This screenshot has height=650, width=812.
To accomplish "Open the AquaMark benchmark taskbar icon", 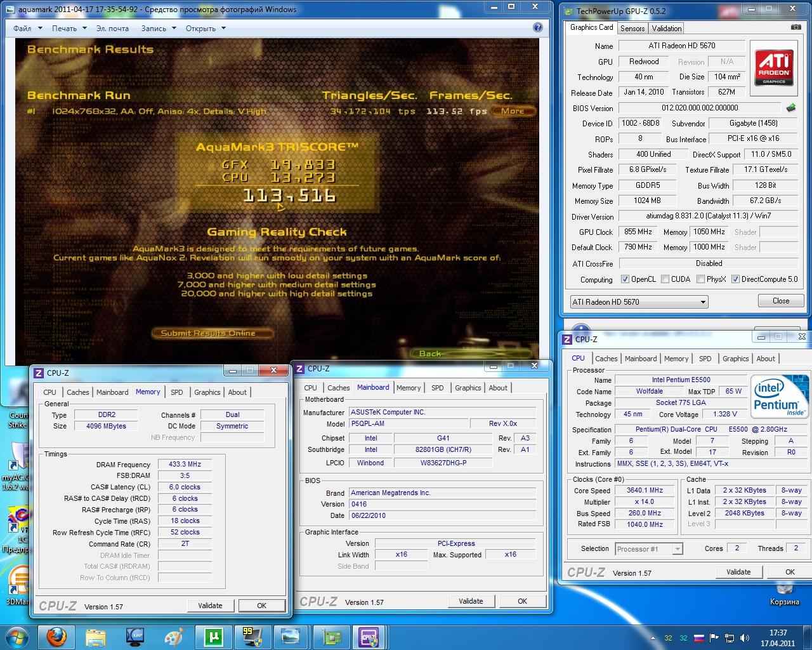I will pyautogui.click(x=252, y=637).
